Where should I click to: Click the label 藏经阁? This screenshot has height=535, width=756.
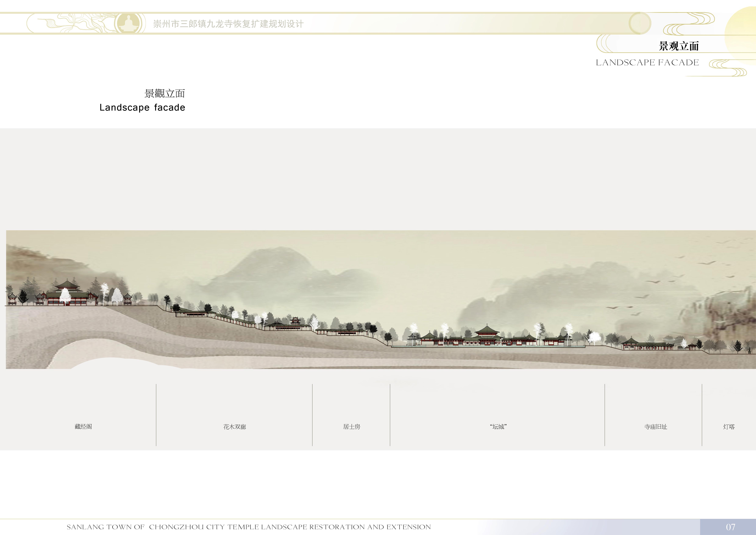click(x=83, y=426)
